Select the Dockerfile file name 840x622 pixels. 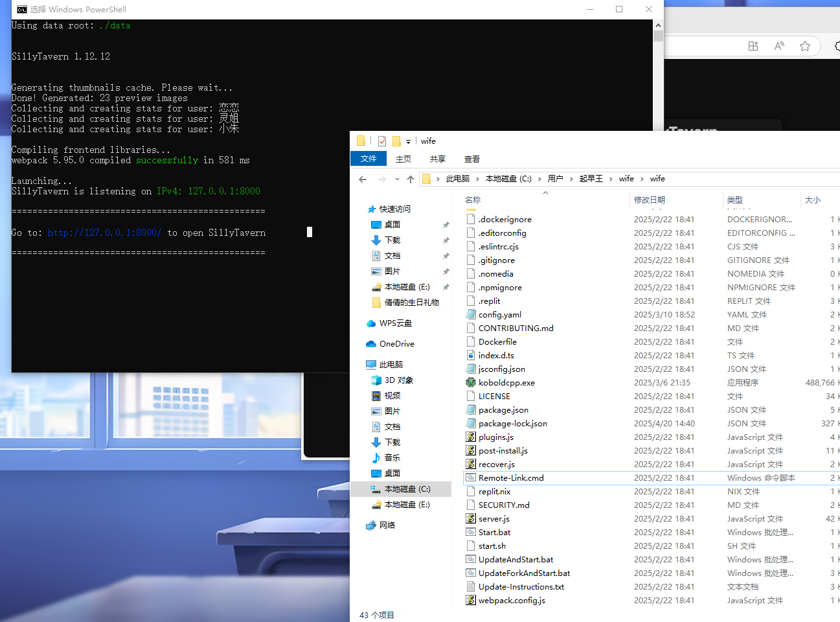pos(497,341)
